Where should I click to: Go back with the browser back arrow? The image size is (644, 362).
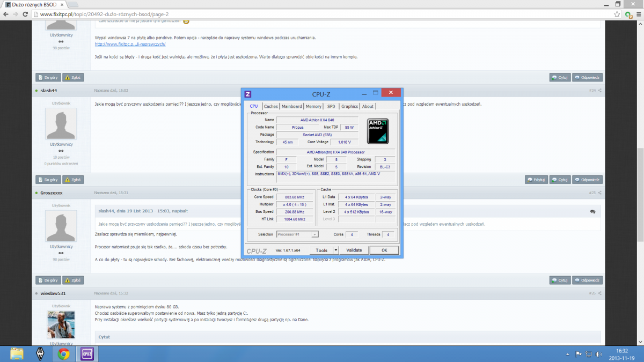point(6,14)
